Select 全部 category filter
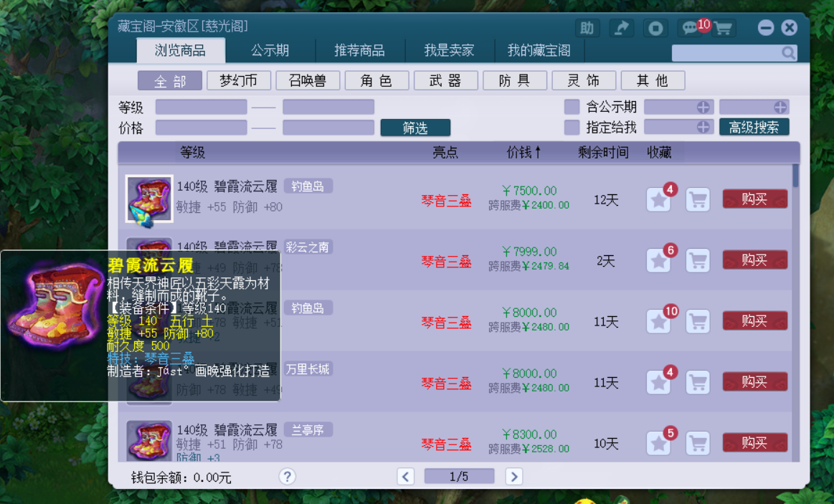834x504 pixels. pyautogui.click(x=170, y=81)
